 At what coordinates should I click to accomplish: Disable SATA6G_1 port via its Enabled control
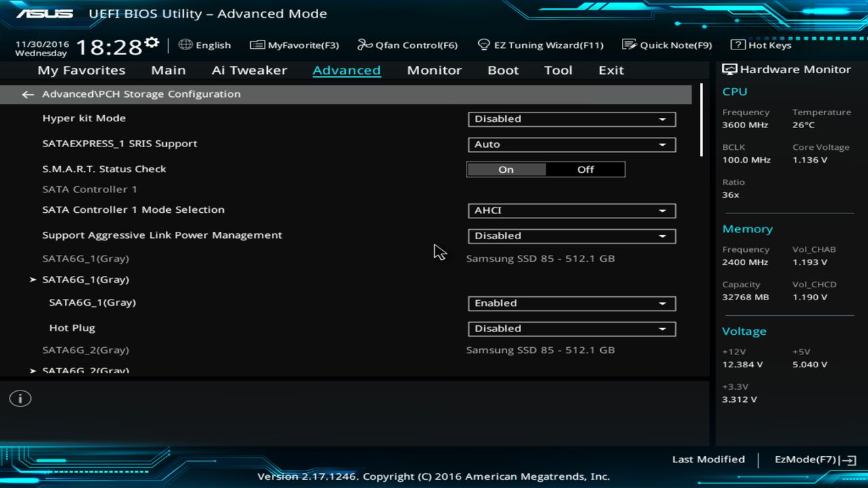571,303
